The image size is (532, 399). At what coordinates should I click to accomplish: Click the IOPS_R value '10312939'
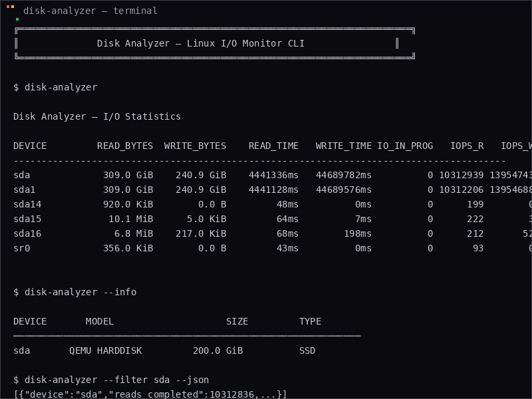461,176
